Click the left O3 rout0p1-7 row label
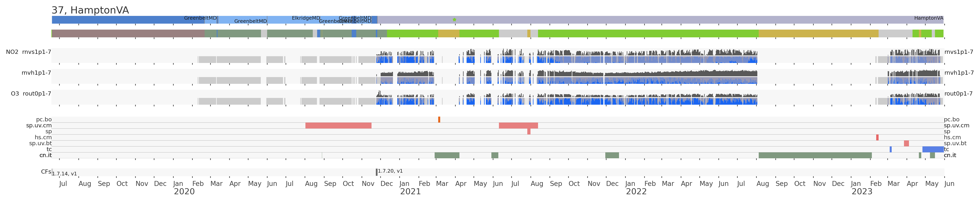This screenshot has height=202, width=980. 31,94
